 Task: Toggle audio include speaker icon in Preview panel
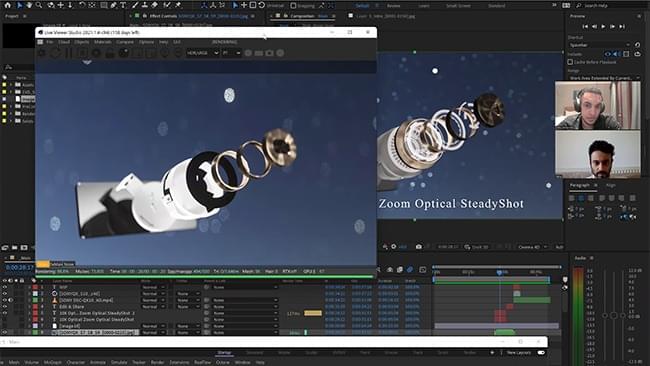pyautogui.click(x=616, y=54)
